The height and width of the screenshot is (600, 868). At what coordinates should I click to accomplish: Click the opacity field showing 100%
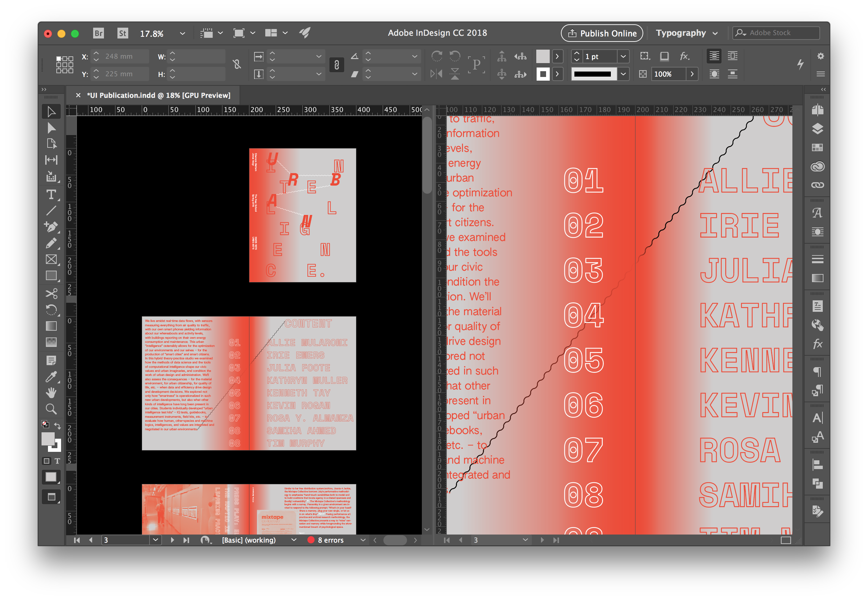click(x=669, y=74)
